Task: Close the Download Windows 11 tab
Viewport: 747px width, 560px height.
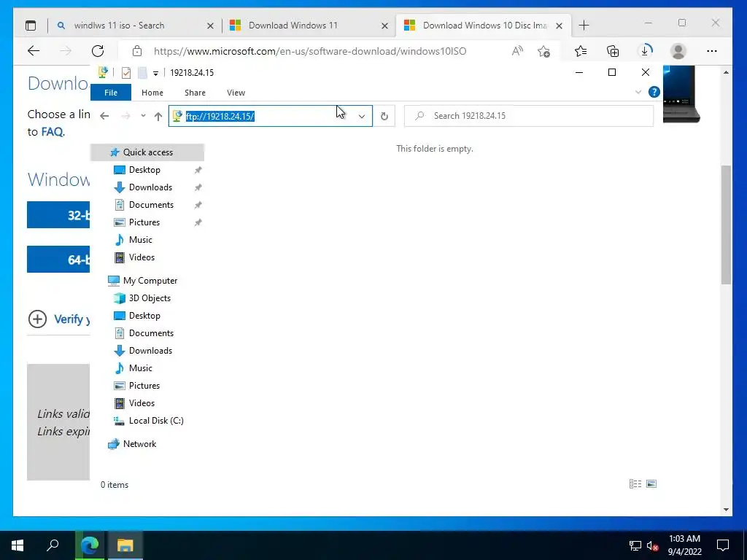Action: (x=384, y=26)
